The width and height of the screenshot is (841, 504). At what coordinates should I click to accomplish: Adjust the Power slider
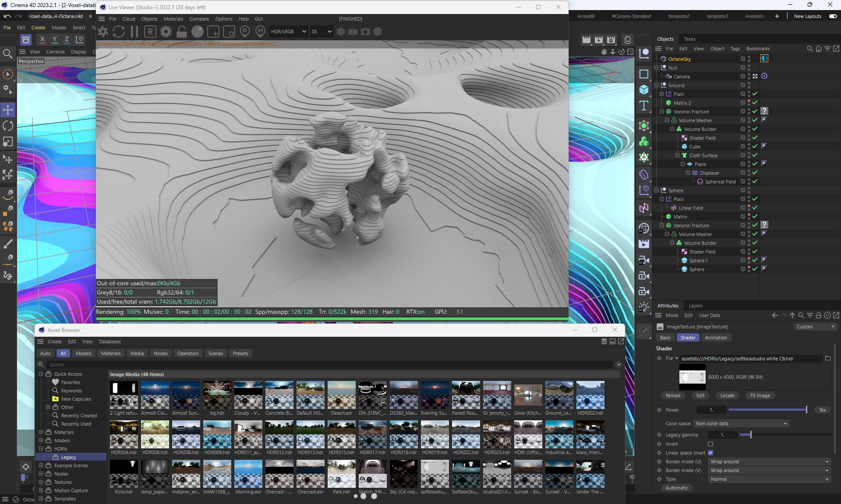point(767,410)
